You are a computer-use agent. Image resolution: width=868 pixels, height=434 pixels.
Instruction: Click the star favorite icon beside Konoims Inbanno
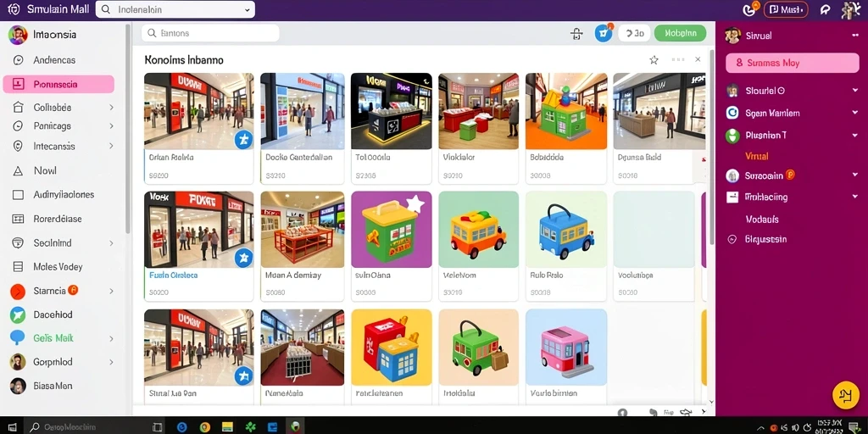654,60
